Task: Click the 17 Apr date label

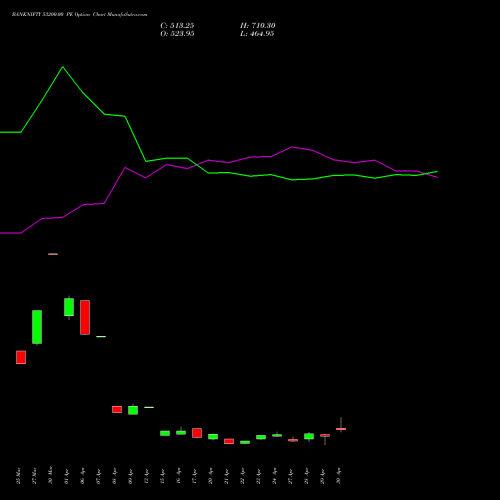Action: pyautogui.click(x=194, y=476)
